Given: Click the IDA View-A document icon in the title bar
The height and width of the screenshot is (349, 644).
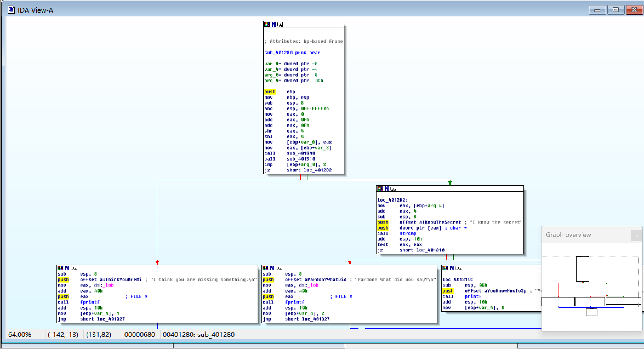Looking at the screenshot, I should (x=11, y=10).
